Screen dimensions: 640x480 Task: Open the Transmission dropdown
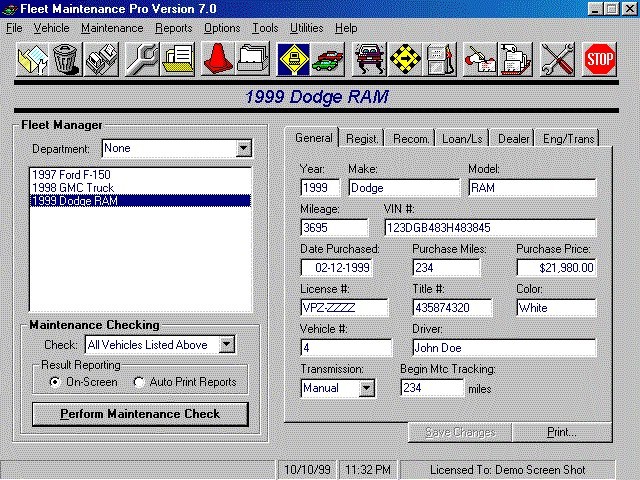(367, 388)
